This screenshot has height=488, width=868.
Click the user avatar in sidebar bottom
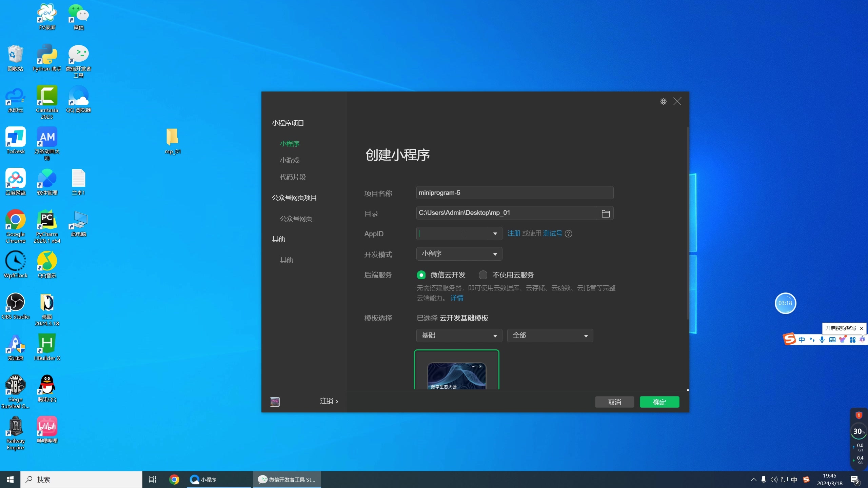pos(275,402)
